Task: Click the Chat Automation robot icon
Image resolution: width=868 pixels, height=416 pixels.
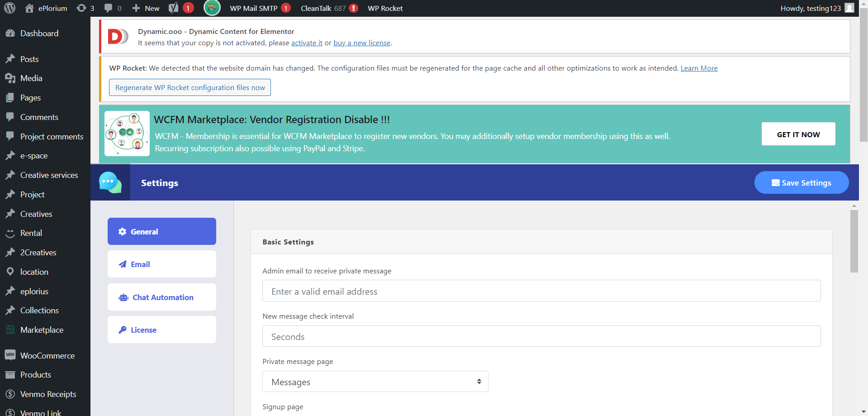Action: coord(123,297)
